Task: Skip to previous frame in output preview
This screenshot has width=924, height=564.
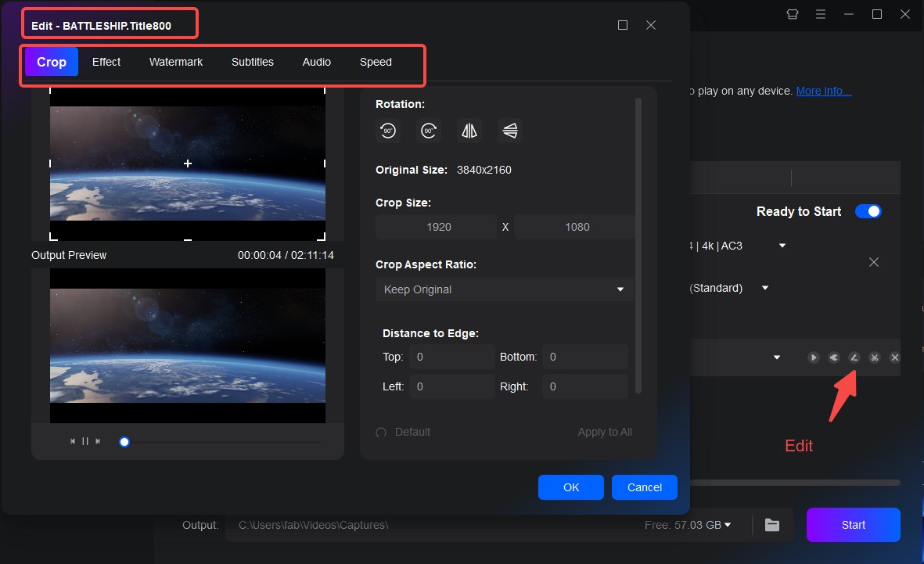Action: [x=73, y=441]
